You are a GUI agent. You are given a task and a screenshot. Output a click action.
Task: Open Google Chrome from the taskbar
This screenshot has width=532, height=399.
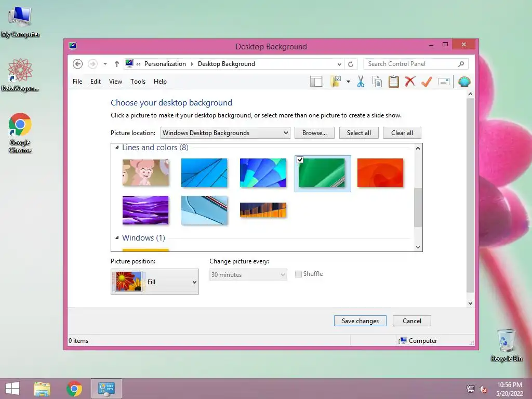coord(74,389)
